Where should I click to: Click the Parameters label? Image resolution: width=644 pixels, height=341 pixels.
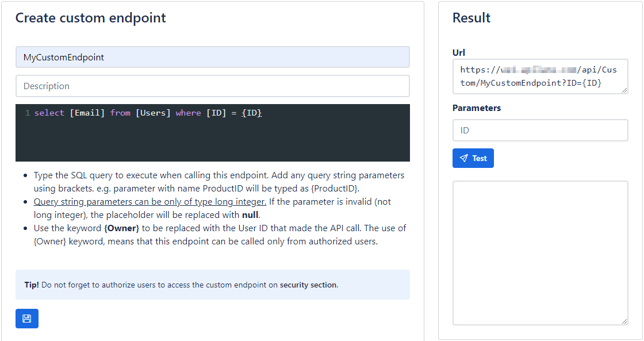tap(476, 108)
